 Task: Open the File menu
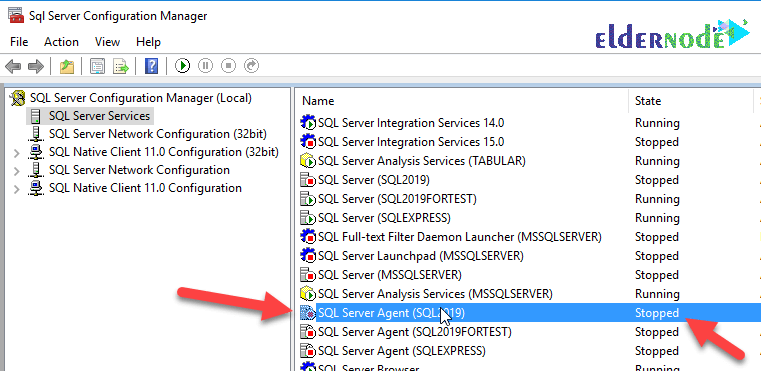19,42
